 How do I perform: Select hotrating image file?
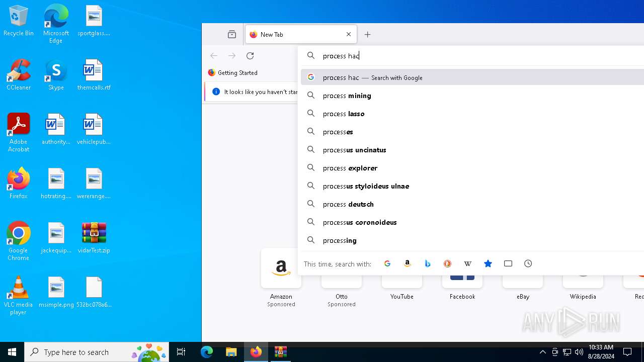pyautogui.click(x=56, y=184)
